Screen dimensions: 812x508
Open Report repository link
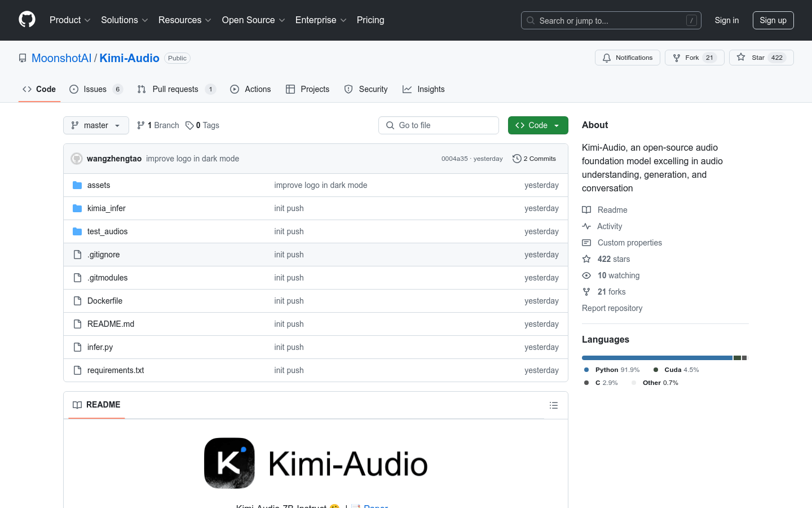[612, 308]
